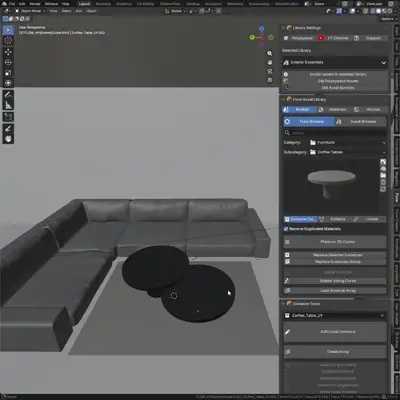Activate the Move tool in left toolbar
This screenshot has height=400, width=400.
tap(8, 52)
